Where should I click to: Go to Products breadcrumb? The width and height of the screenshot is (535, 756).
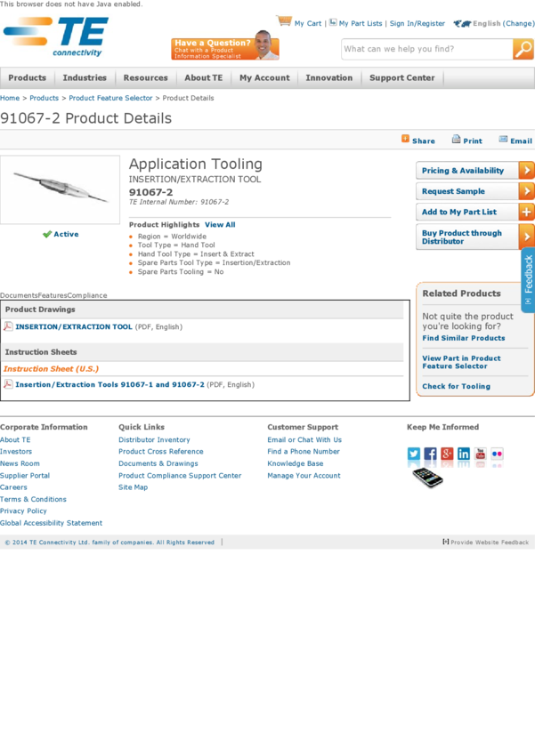coord(44,98)
